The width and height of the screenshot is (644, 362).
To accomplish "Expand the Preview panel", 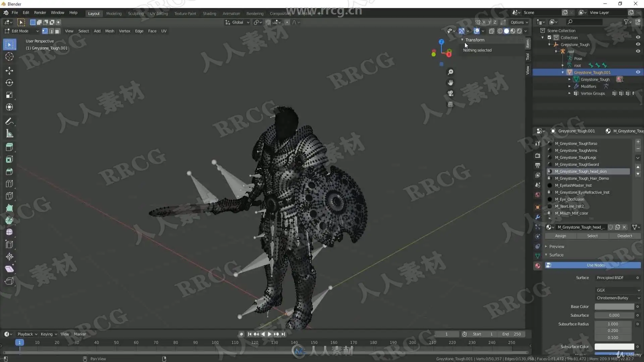I will [x=557, y=246].
